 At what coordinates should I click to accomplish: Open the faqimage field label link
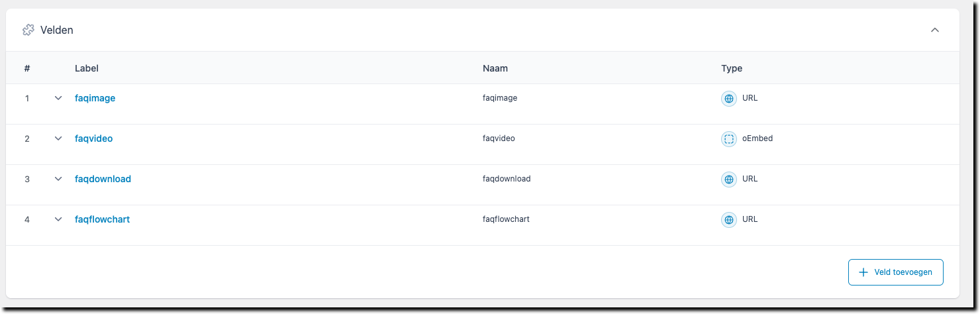click(95, 98)
